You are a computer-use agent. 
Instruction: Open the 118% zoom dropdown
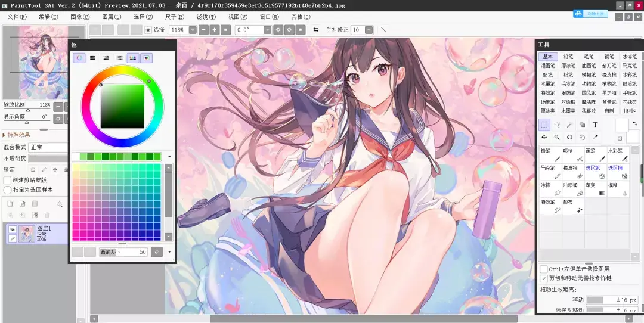point(193,30)
